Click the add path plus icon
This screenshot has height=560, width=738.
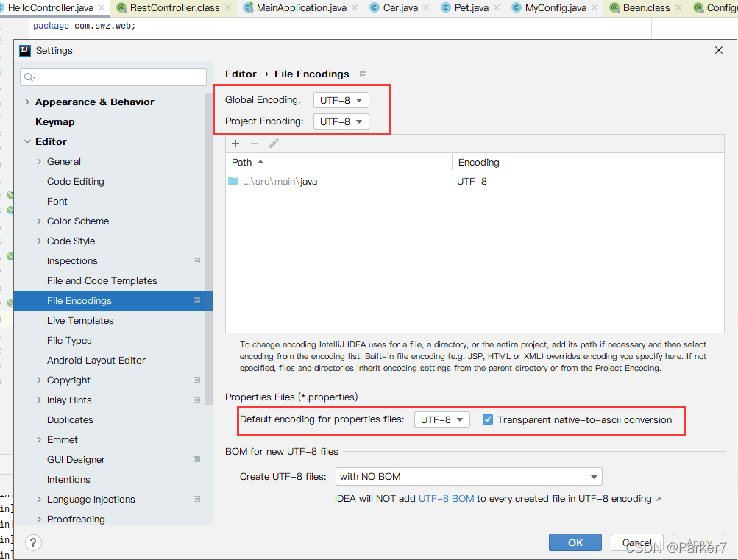(235, 143)
